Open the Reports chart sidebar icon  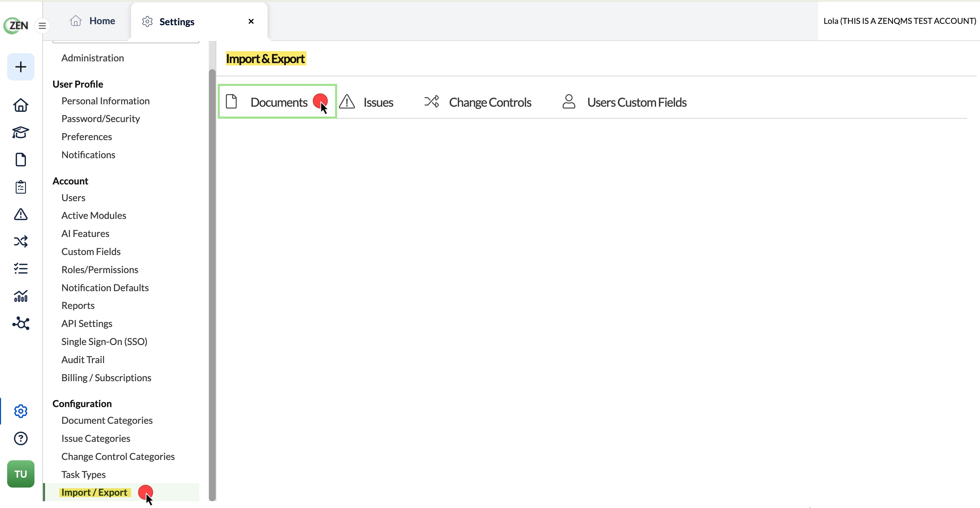pyautogui.click(x=20, y=296)
